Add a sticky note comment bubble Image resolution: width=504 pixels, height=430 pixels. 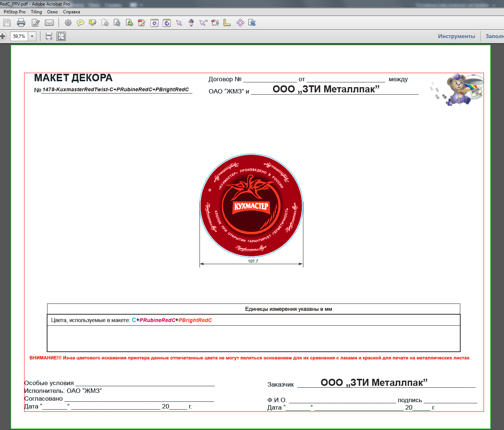(80, 23)
